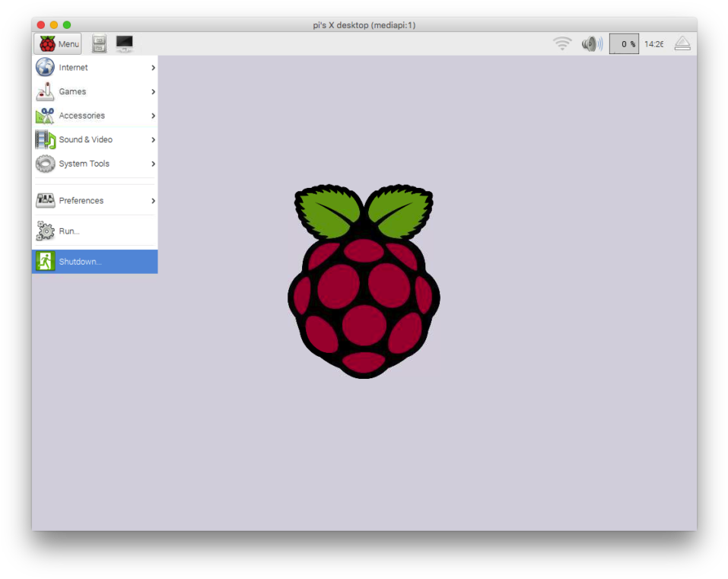Click the 0 % CPU usage monitor
728x579 pixels.
point(624,43)
